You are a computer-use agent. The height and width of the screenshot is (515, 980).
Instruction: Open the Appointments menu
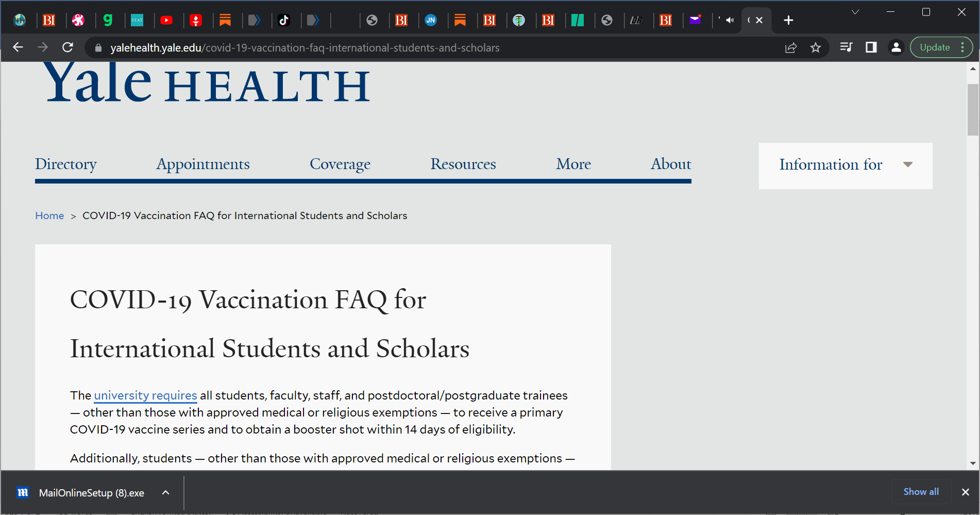[202, 164]
